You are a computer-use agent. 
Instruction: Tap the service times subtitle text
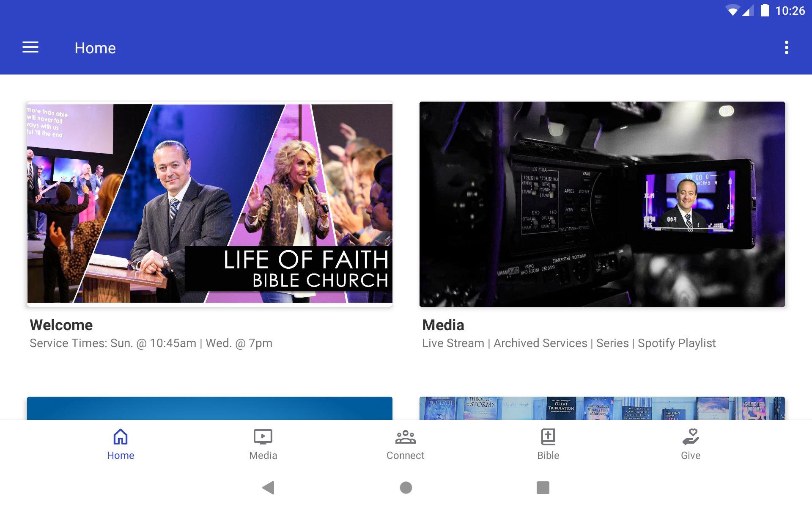(151, 343)
